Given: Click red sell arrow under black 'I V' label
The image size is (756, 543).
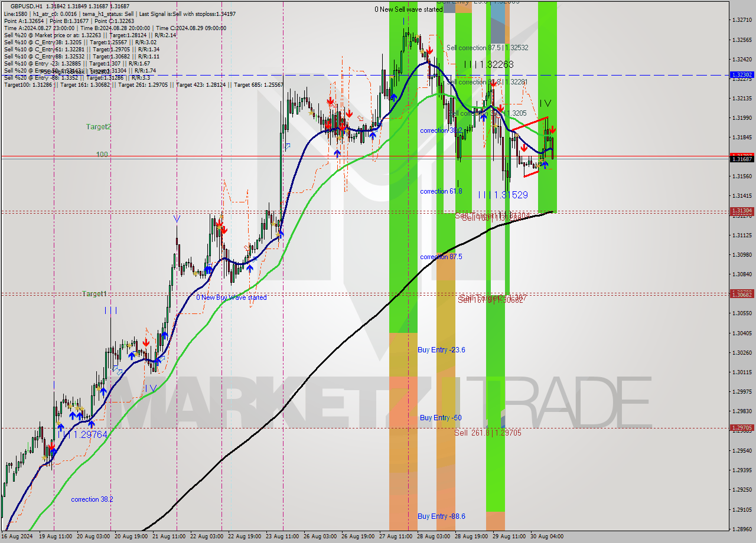Looking at the screenshot, I should [552, 129].
